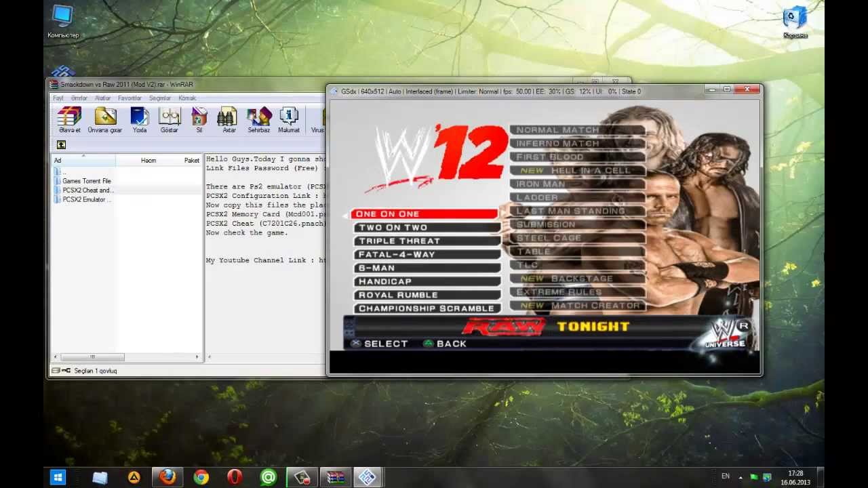The image size is (868, 488).
Task: Select FATAL-4-WAY match type
Action: click(426, 254)
